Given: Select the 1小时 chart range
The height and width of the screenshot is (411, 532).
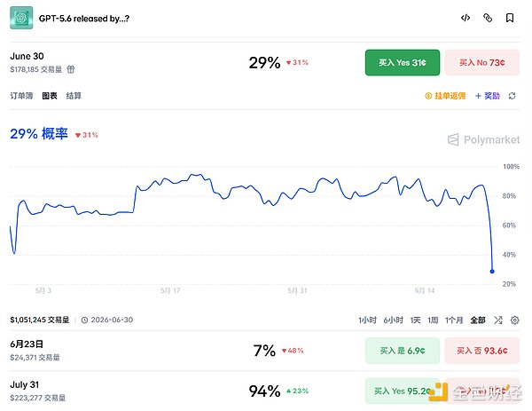Looking at the screenshot, I should click(x=367, y=320).
